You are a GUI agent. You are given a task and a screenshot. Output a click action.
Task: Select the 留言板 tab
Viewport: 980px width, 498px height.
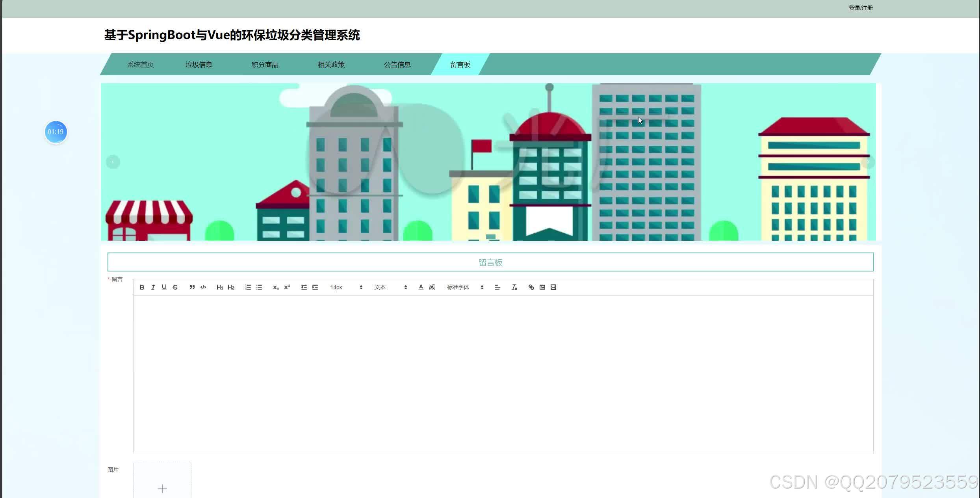pos(460,64)
